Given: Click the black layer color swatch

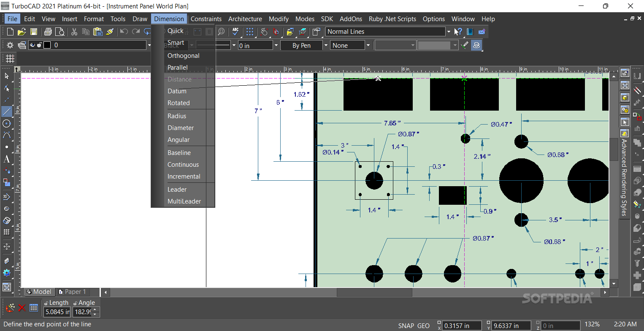Looking at the screenshot, I should 47,45.
